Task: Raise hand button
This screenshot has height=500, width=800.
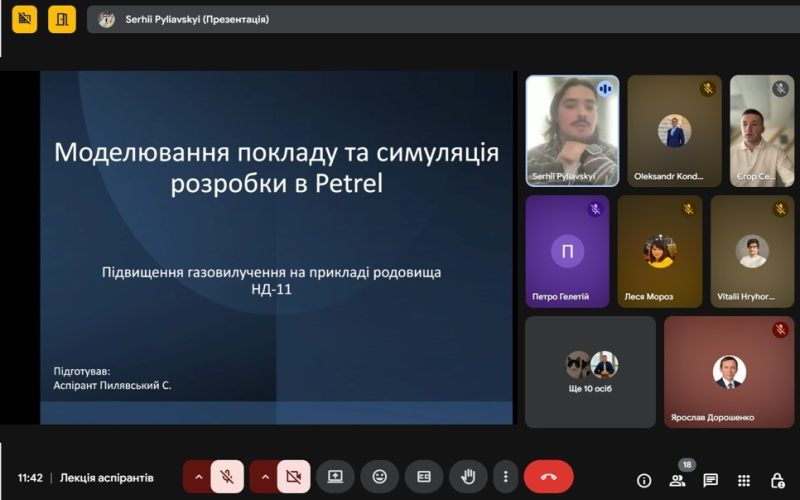Action: [468, 477]
